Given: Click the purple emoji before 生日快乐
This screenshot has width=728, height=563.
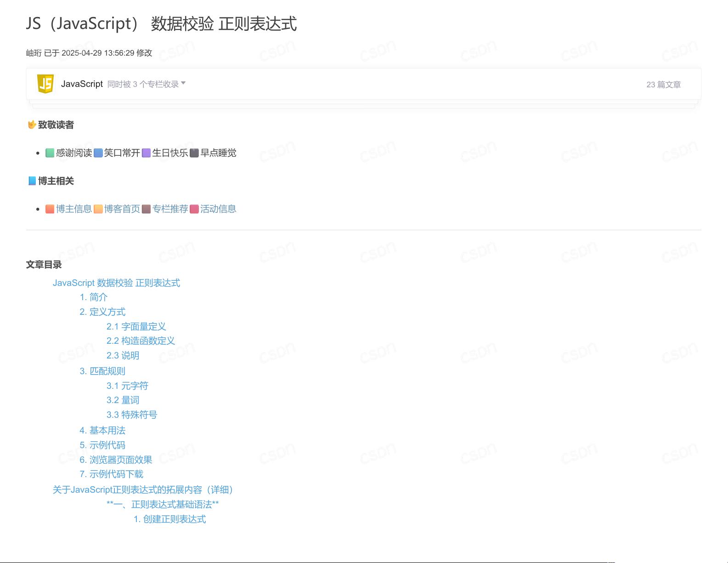Looking at the screenshot, I should coord(146,153).
